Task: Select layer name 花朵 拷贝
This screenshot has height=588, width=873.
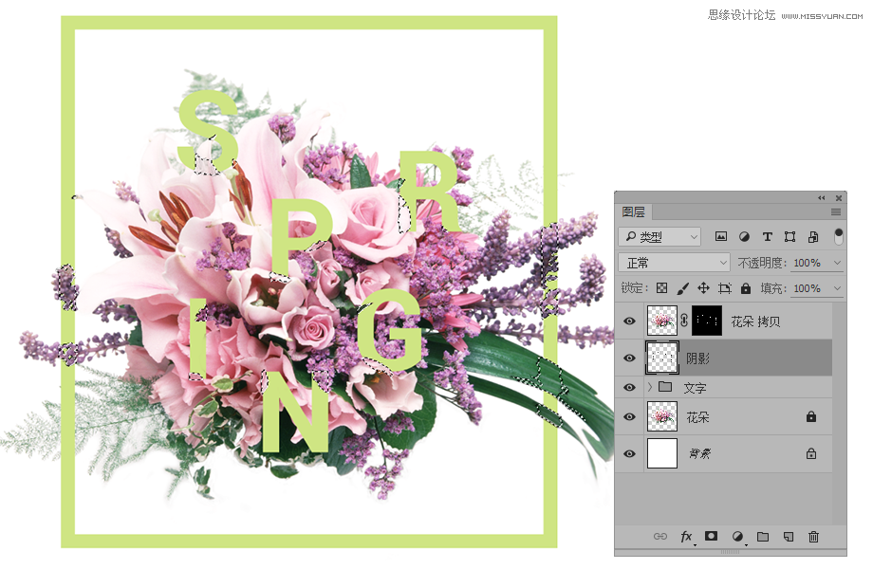Action: [x=755, y=321]
